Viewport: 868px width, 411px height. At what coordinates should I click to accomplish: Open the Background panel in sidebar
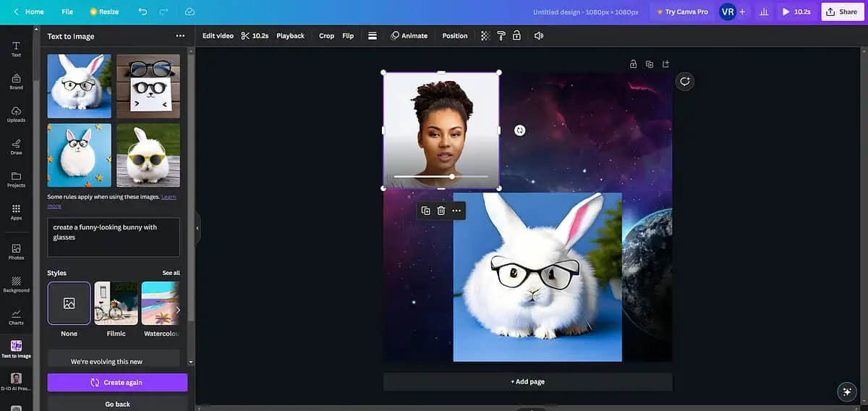click(16, 284)
